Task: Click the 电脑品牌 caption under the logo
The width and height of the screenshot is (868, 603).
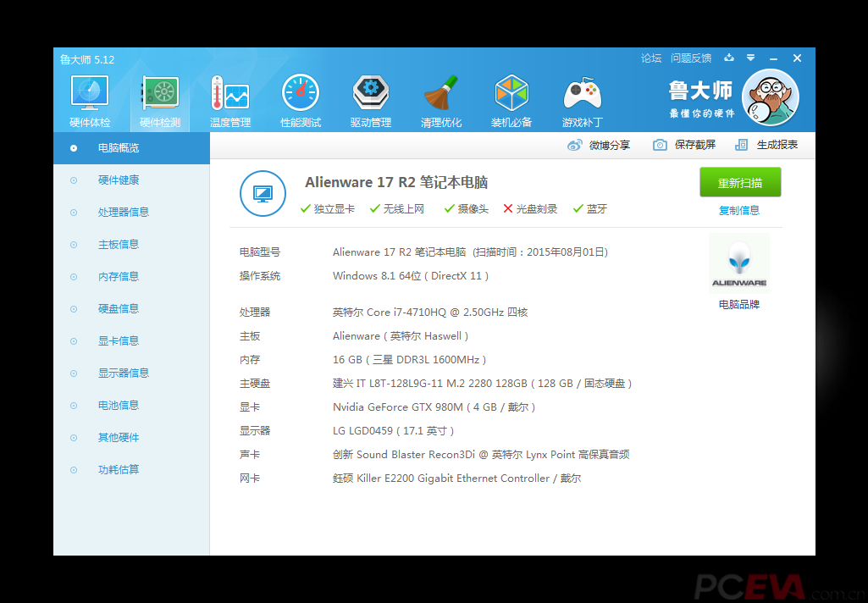Action: pos(739,305)
